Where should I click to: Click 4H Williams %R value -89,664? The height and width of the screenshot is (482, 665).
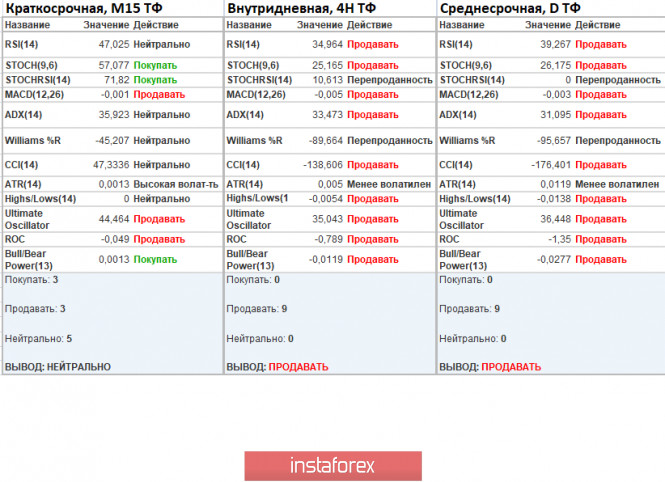click(x=326, y=141)
